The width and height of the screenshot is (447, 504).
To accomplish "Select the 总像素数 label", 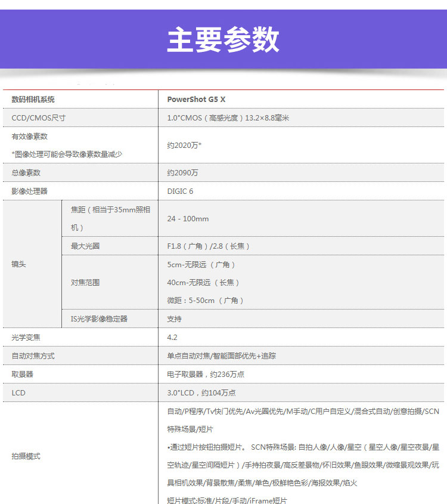I will point(26,172).
